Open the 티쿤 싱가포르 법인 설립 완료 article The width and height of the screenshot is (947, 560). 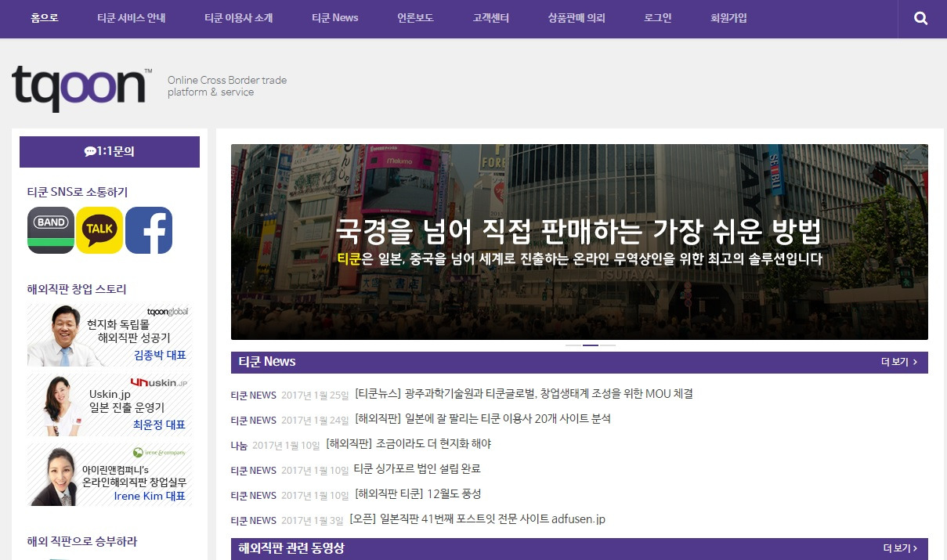pyautogui.click(x=417, y=468)
